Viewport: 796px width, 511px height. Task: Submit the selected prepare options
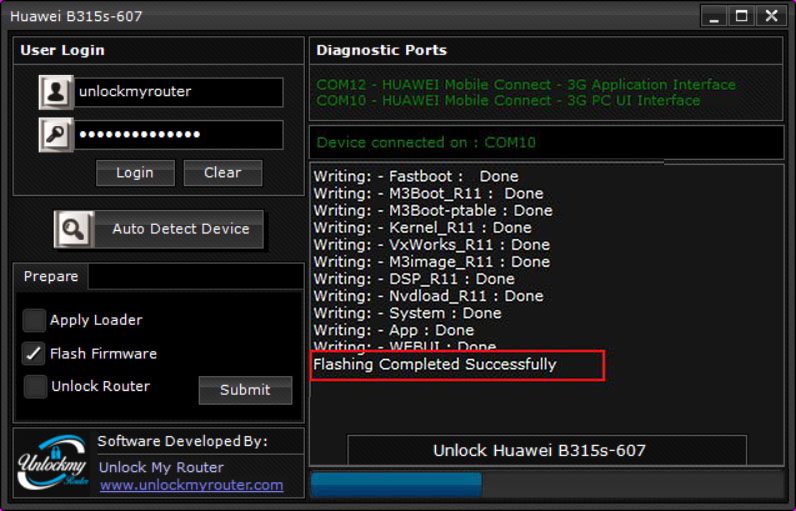(245, 390)
